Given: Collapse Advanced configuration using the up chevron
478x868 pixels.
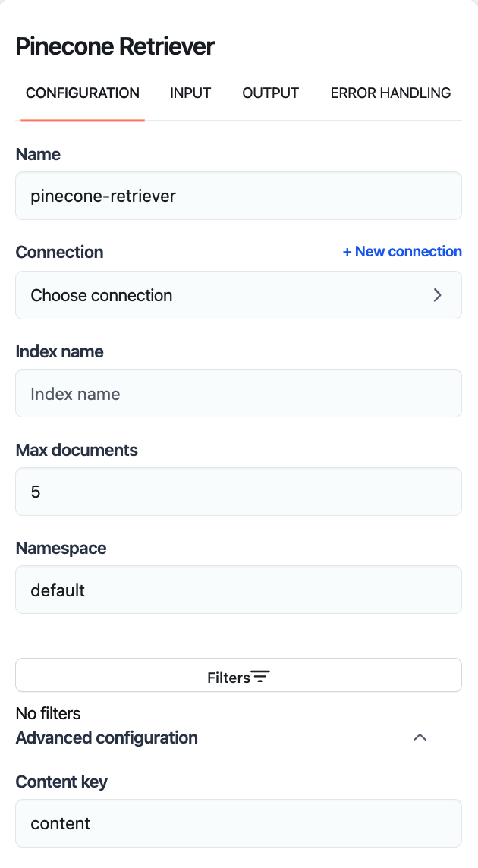Looking at the screenshot, I should pyautogui.click(x=420, y=737).
